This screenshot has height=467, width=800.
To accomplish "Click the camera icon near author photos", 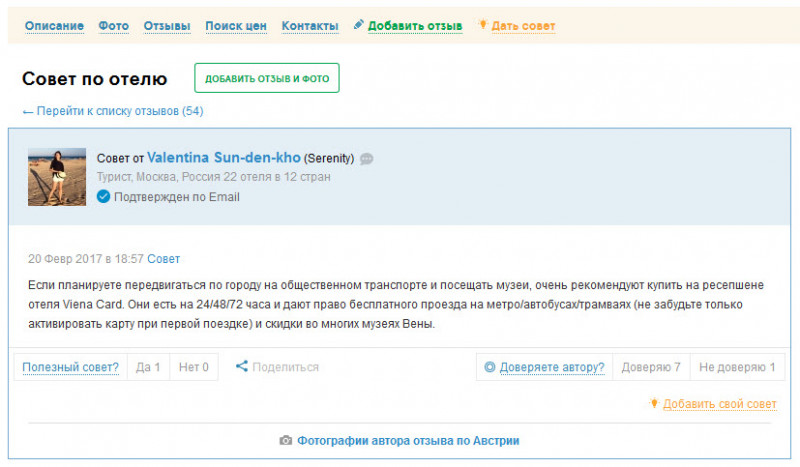I will click(x=286, y=440).
